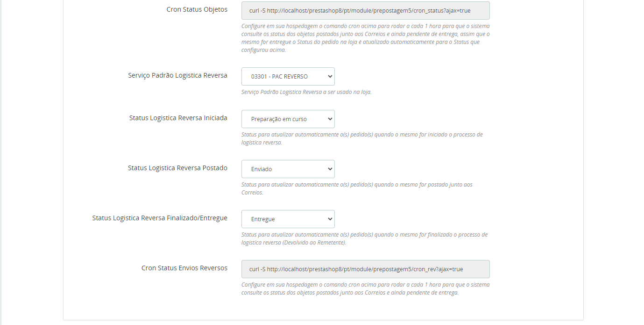Viewport: 644px width, 325px height.
Task: Click hint mentioning 'Devolvido ao Remetente'
Action: tap(364, 238)
